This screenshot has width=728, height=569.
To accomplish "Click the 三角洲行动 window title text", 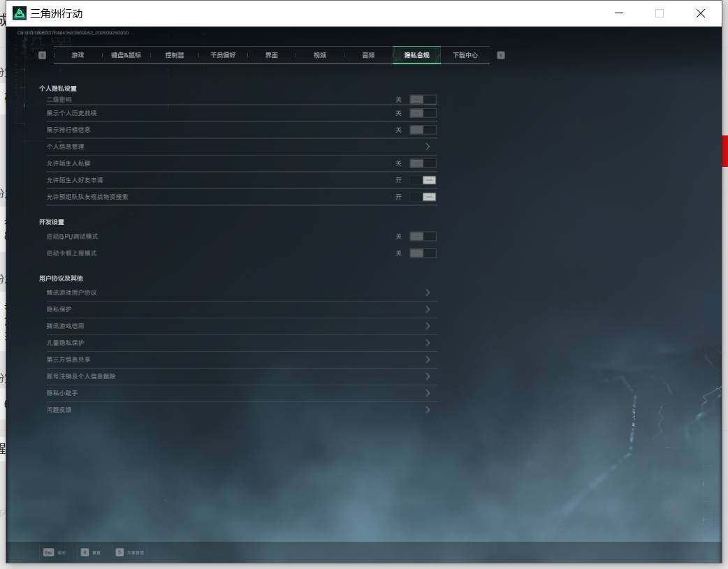I will pos(56,14).
